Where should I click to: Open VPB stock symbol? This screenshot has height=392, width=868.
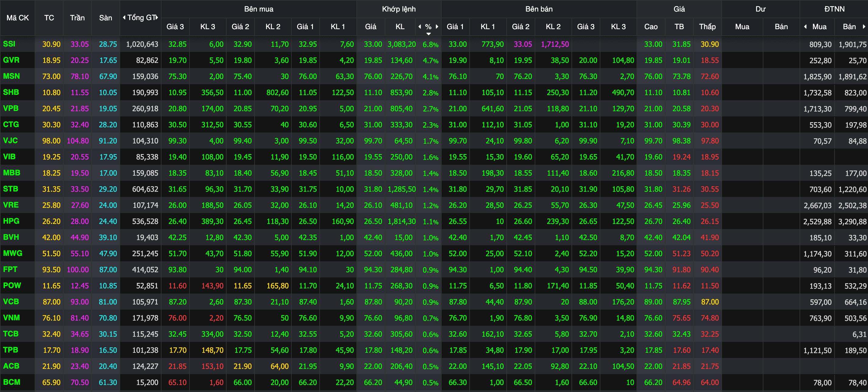click(x=11, y=108)
